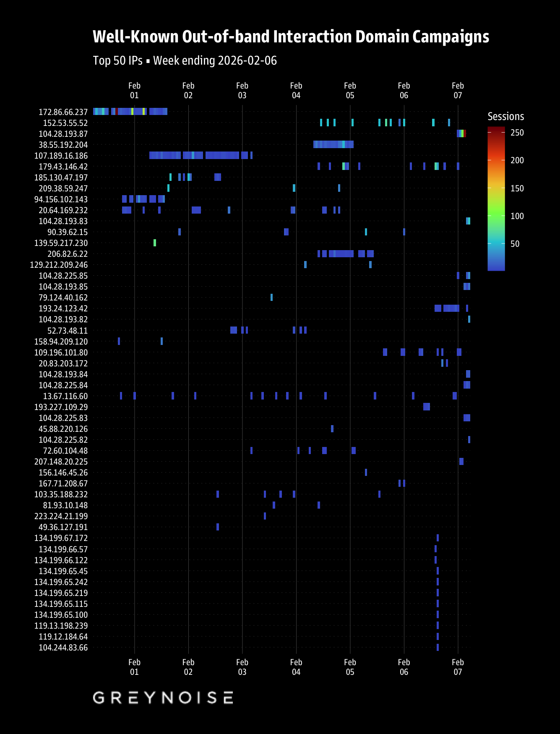Click the marker in 193.227.109.29 row
Screen dimensions: 560x734
pos(426,407)
